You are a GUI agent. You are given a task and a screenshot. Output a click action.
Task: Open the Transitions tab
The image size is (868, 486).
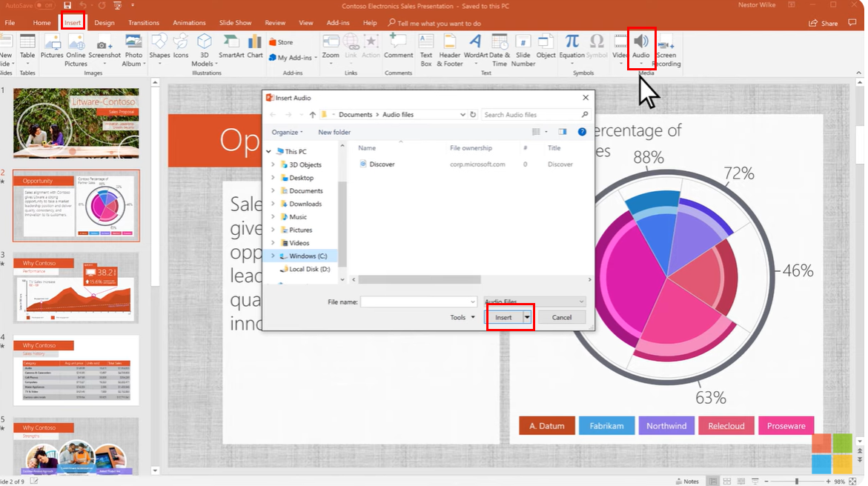pyautogui.click(x=143, y=23)
